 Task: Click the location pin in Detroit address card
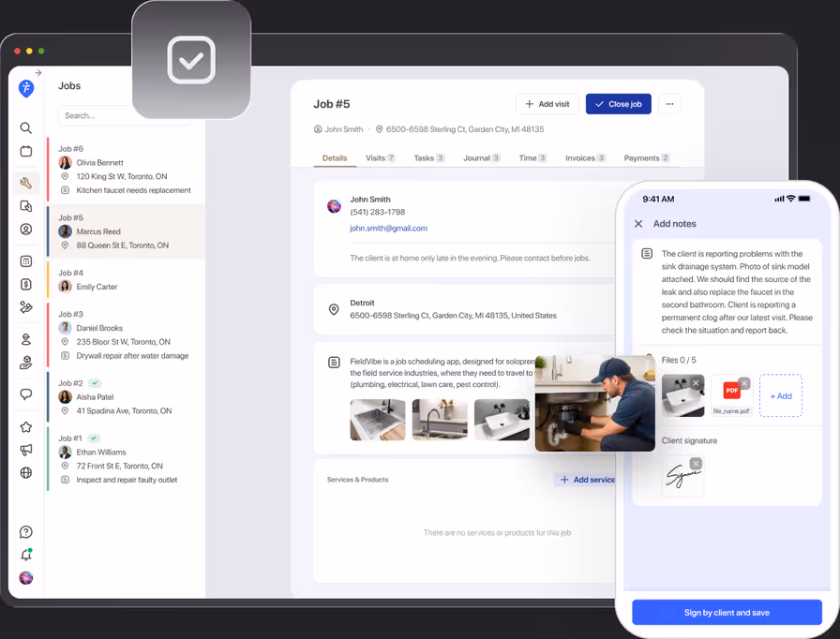click(334, 309)
